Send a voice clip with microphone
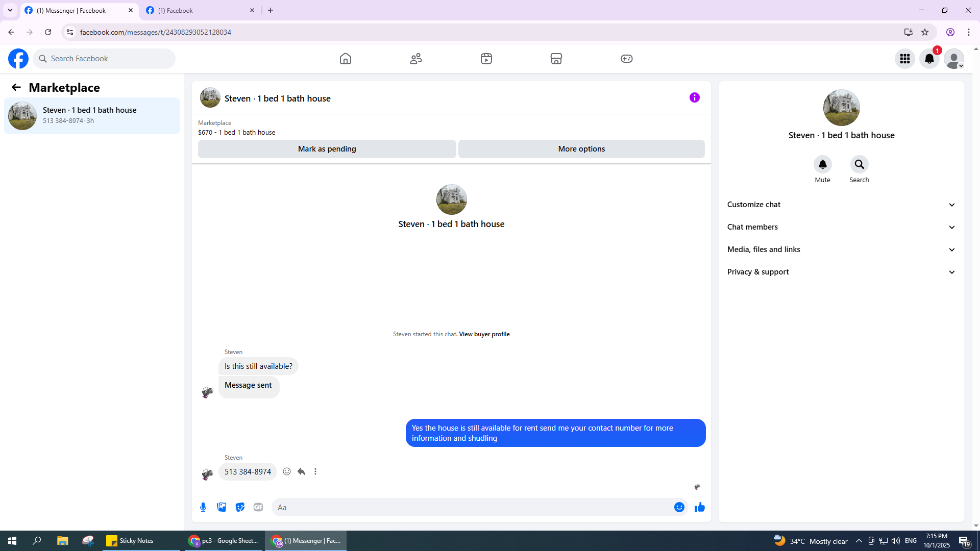This screenshot has height=551, width=980. [x=203, y=507]
